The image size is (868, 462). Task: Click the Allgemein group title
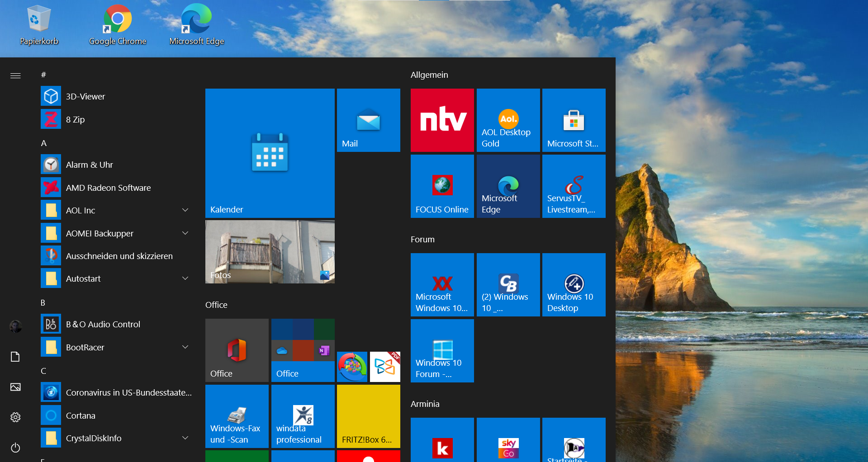click(x=429, y=75)
